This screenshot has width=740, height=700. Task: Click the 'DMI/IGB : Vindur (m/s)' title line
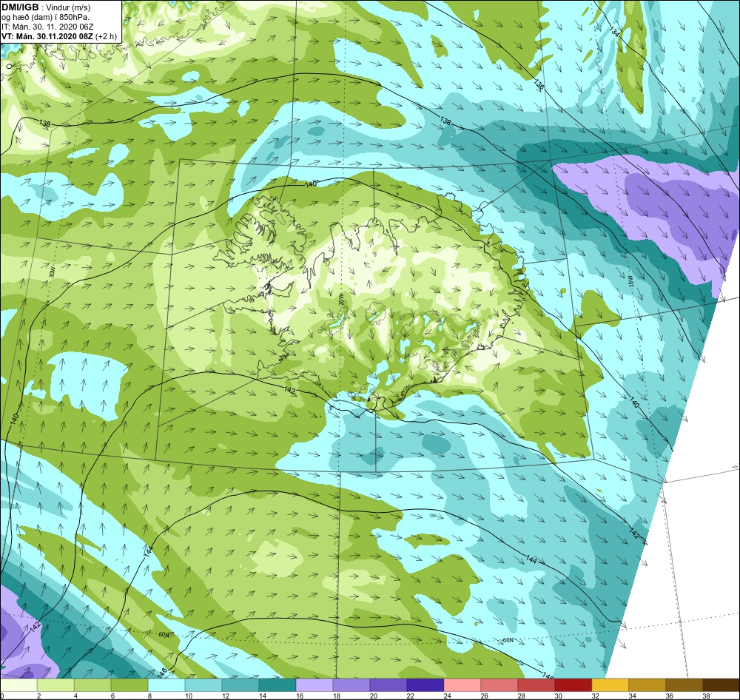46,7
